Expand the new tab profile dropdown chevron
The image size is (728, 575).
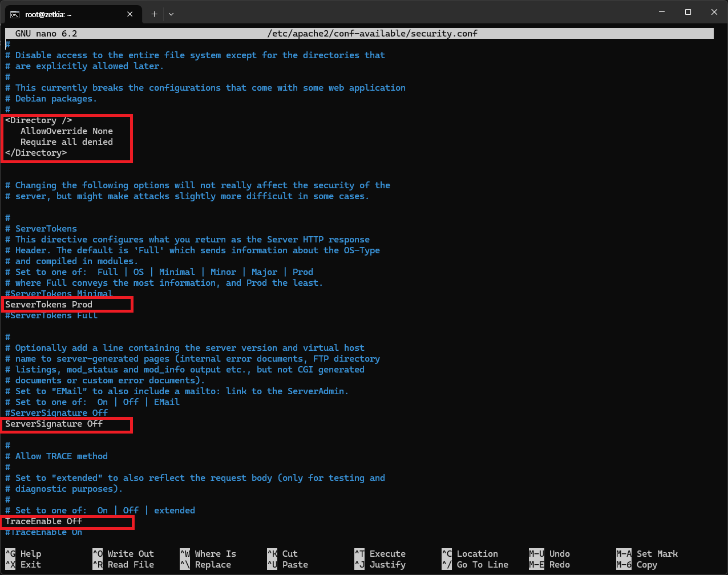click(x=171, y=14)
